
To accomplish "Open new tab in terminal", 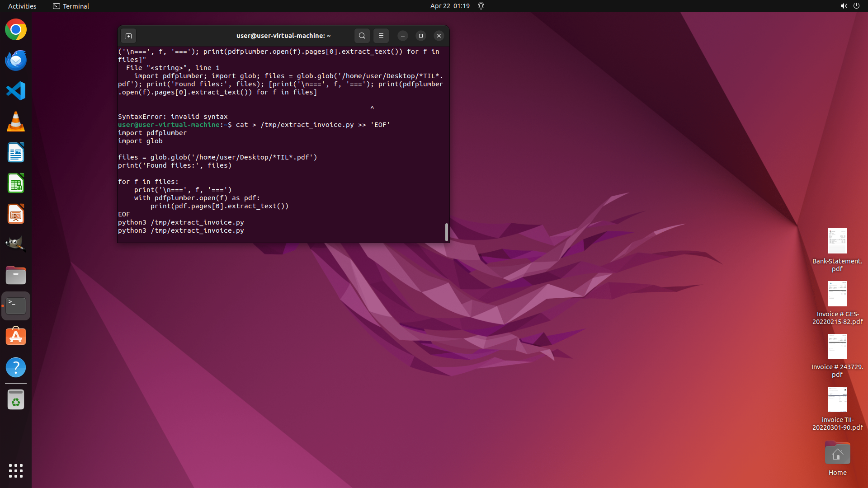I will point(128,36).
